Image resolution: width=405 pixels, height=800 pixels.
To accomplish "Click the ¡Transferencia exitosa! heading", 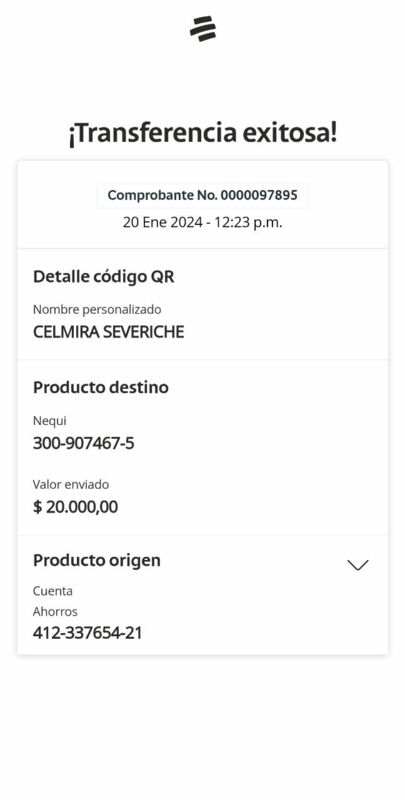I will [202, 134].
